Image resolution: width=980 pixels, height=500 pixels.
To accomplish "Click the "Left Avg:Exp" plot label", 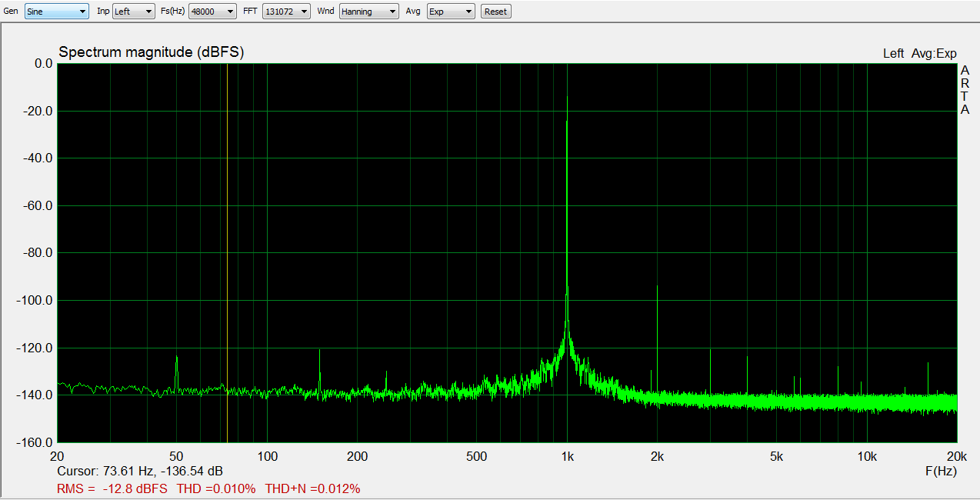I will pos(919,54).
